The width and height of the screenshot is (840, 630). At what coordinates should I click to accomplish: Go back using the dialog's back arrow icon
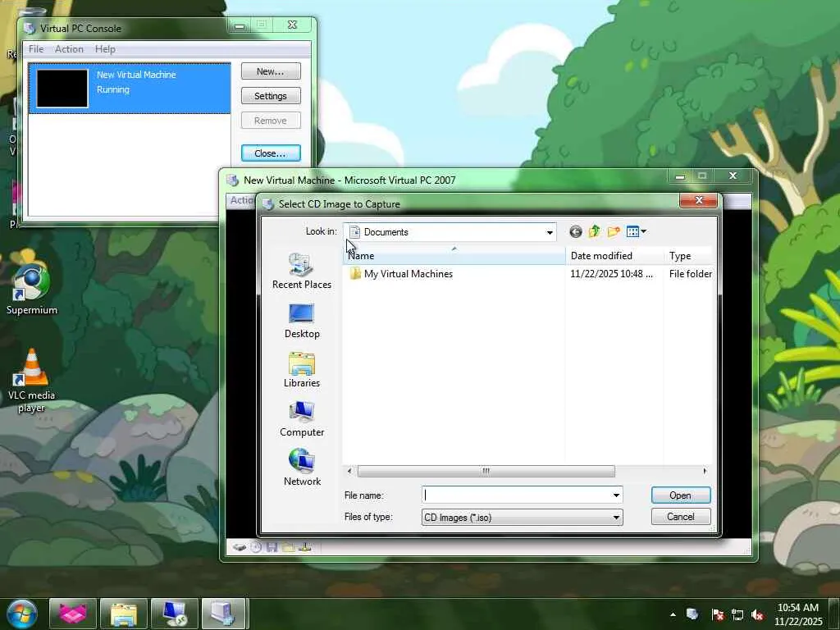[x=575, y=231]
